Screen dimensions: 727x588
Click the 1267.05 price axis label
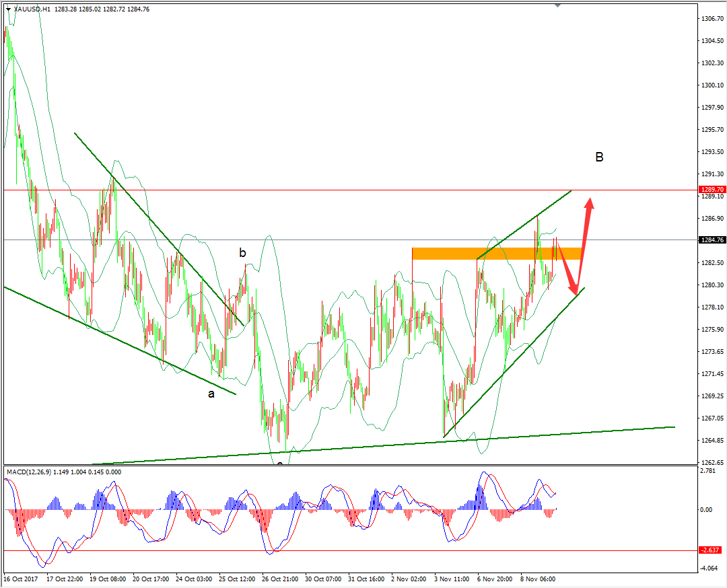click(713, 418)
